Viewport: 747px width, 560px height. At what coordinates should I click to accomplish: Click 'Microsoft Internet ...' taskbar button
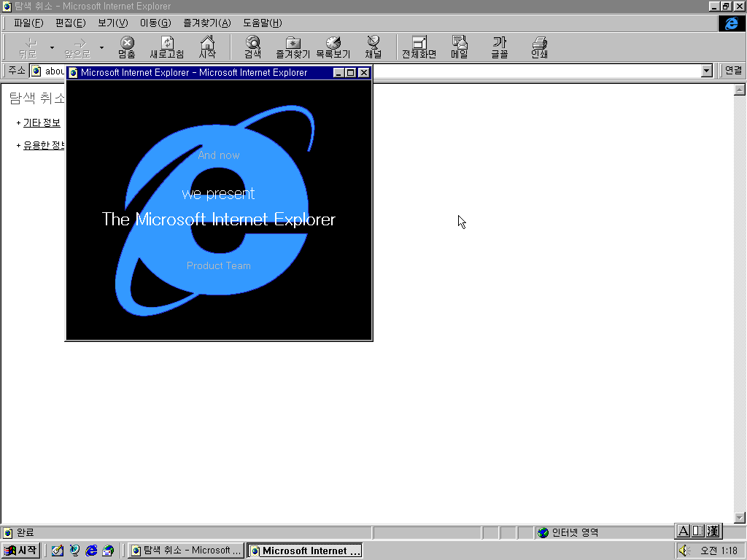point(305,551)
